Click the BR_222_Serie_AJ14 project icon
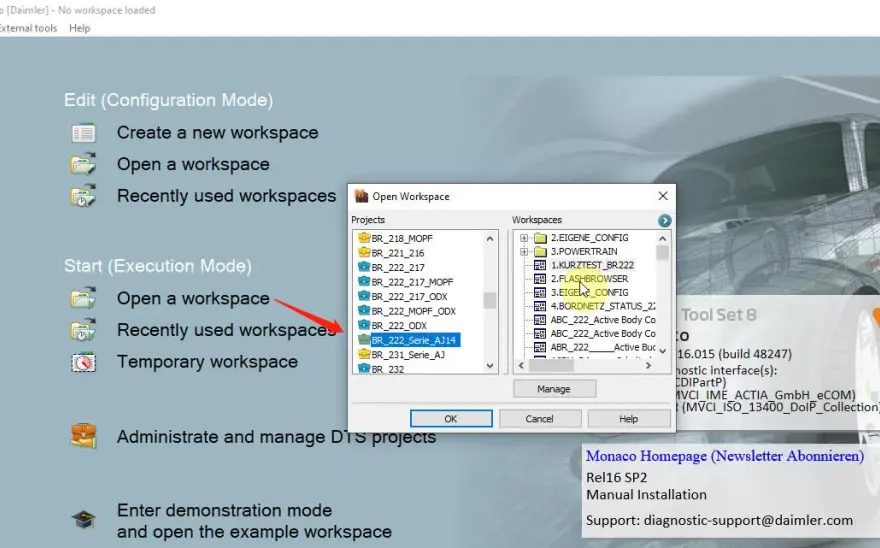Screen dimensions: 880x548 364,340
